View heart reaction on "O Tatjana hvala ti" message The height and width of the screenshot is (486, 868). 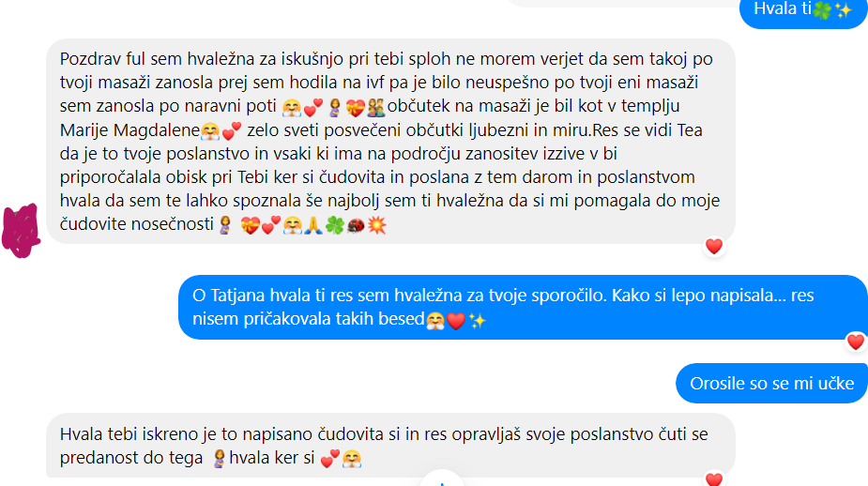click(x=856, y=342)
